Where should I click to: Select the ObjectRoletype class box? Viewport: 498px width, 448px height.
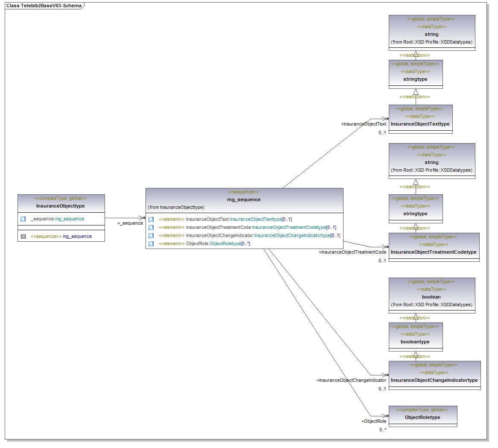(422, 417)
